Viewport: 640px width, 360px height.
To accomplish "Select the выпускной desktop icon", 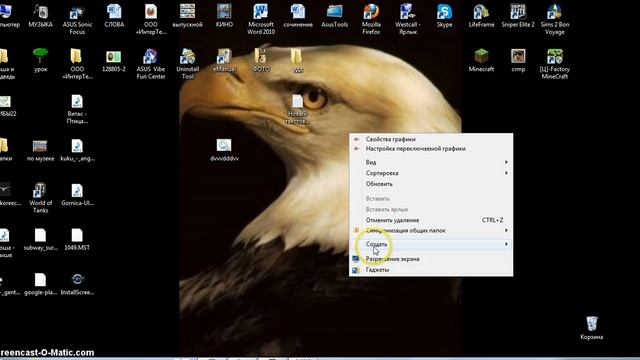I will (187, 16).
